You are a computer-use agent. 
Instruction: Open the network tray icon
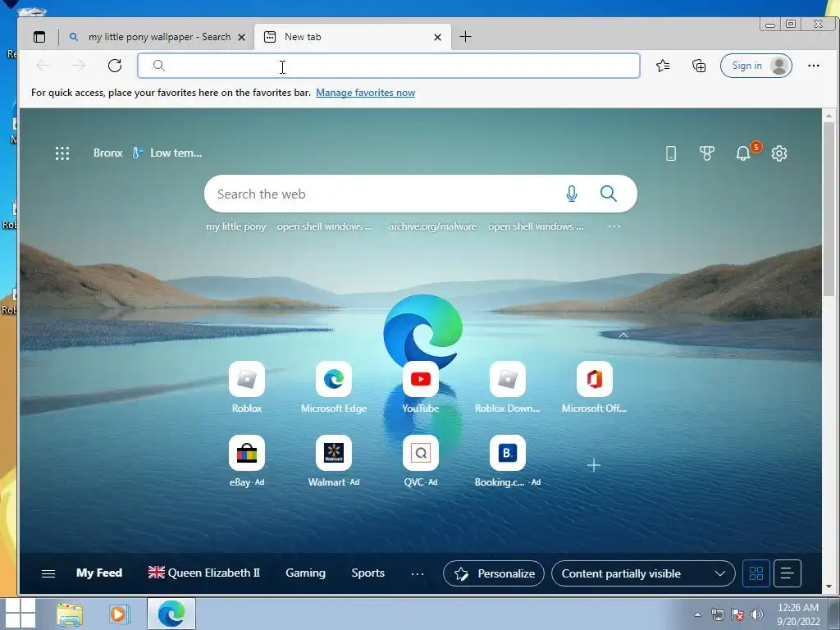click(x=717, y=614)
